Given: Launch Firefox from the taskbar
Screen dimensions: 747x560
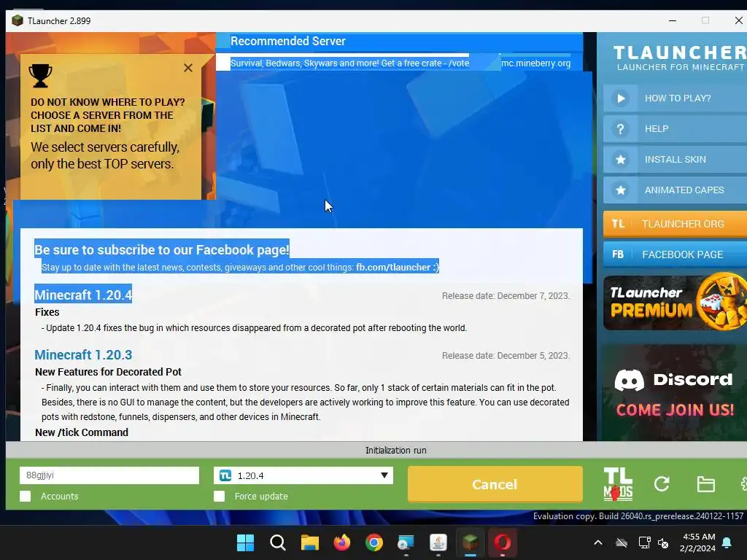Looking at the screenshot, I should pyautogui.click(x=341, y=542).
